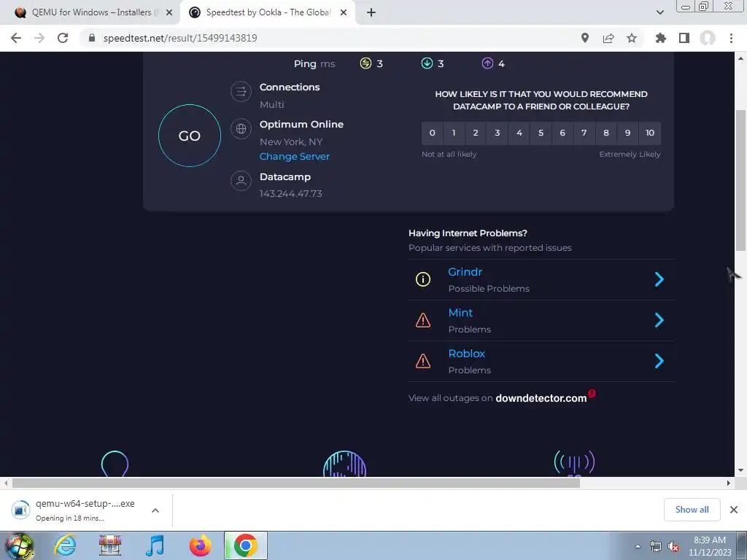Click the user icon beside Datacamp

point(241,181)
